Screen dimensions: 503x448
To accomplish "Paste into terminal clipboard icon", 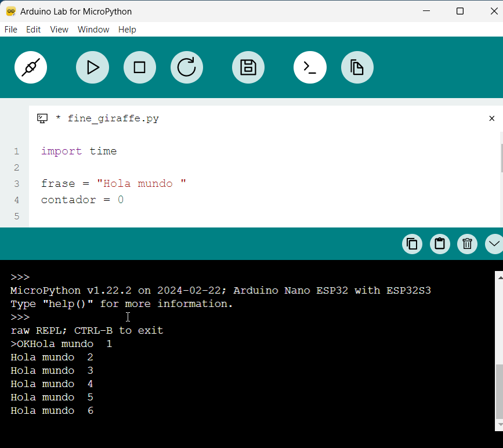I will [x=440, y=244].
